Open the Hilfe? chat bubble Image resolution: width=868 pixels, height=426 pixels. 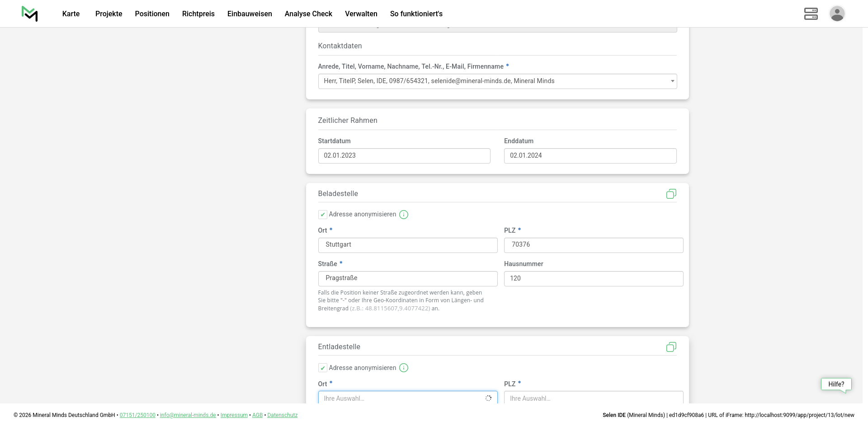836,384
